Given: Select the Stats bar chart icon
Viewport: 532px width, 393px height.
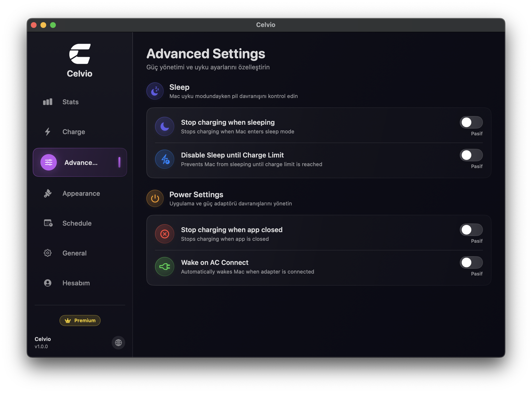Looking at the screenshot, I should coord(47,102).
